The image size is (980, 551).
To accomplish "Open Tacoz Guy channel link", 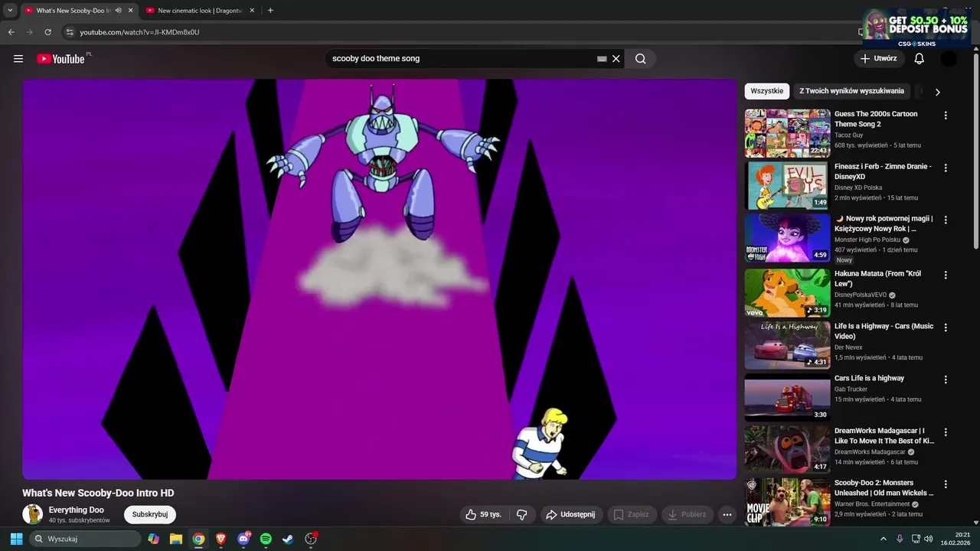I will tap(848, 135).
